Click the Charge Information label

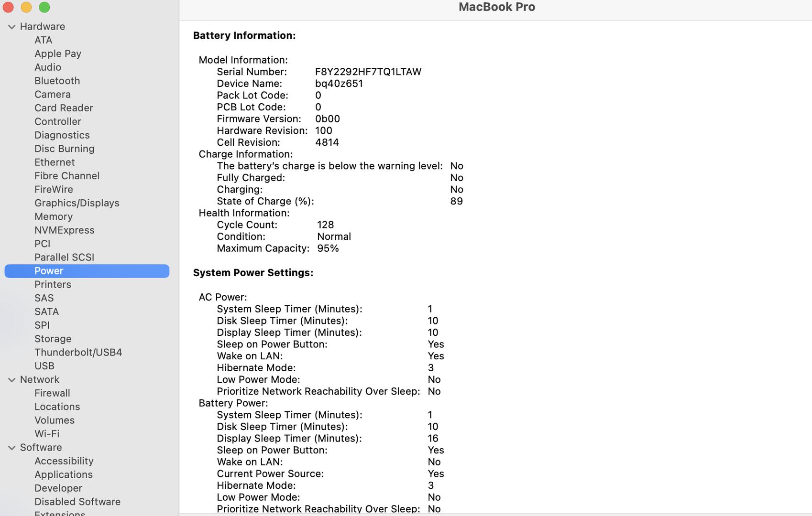coord(246,154)
